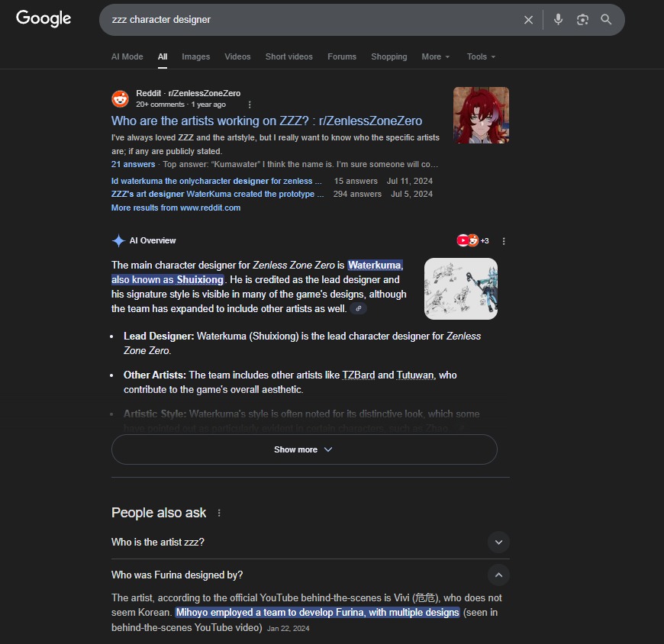Open the Shopping tab
The height and width of the screenshot is (644, 664).
(388, 56)
